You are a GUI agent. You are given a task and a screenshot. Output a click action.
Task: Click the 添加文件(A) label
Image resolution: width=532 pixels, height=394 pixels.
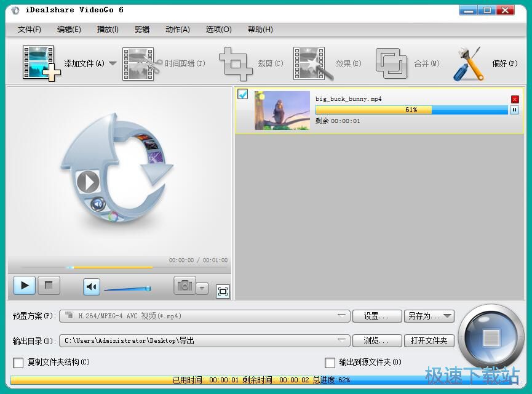click(84, 63)
